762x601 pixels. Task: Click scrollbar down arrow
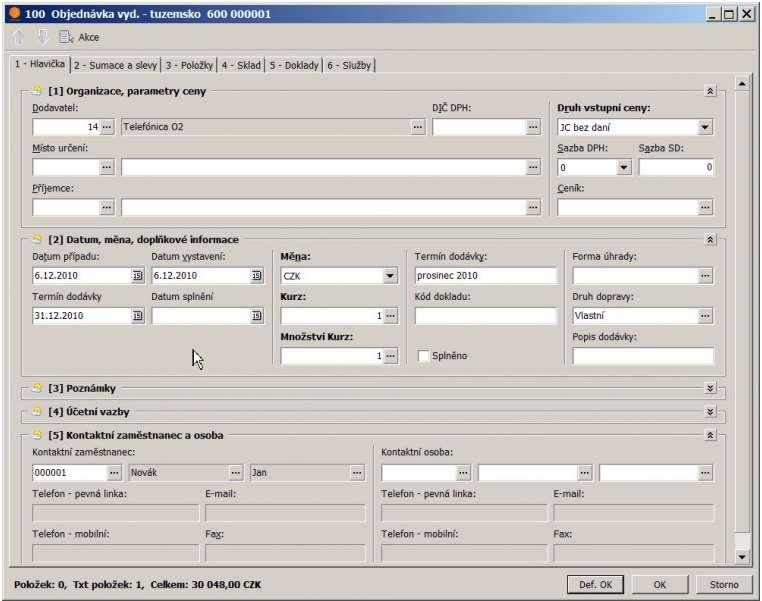click(x=742, y=557)
